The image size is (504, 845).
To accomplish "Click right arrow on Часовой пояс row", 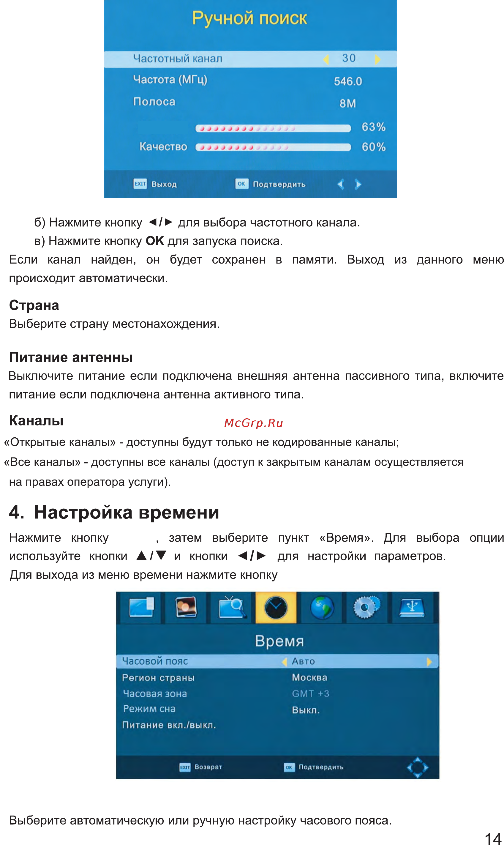I will point(429,662).
